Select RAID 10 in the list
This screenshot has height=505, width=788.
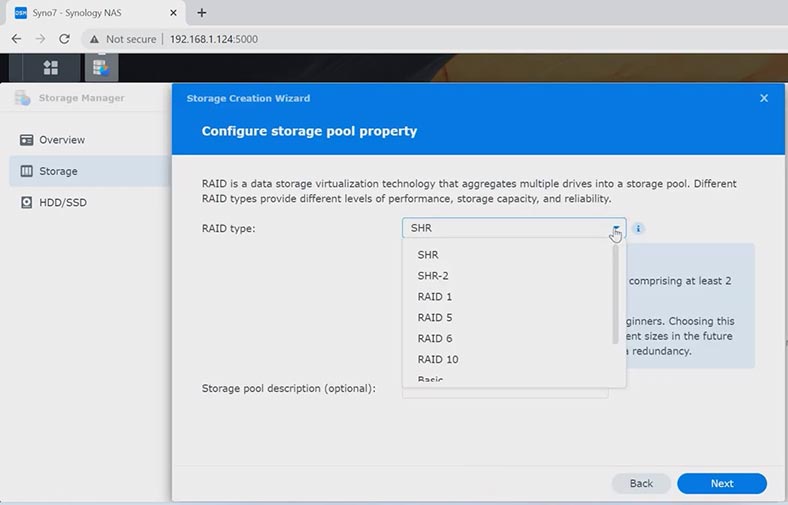508,359
